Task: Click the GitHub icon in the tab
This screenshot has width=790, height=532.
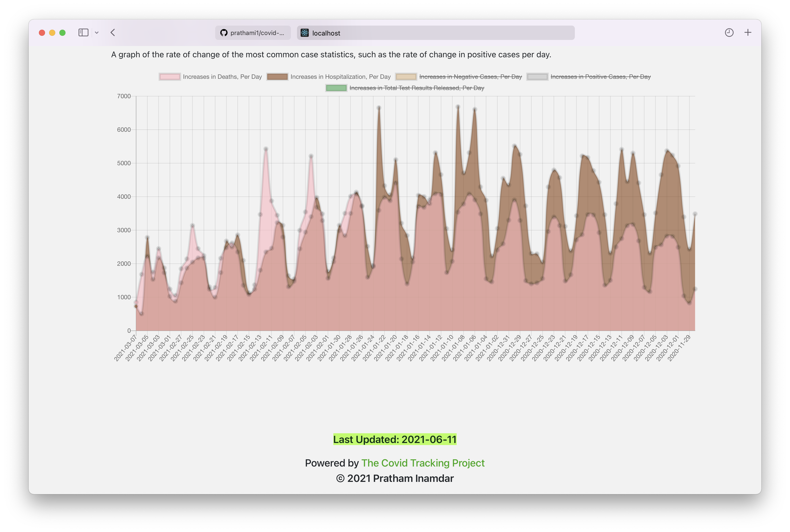Action: click(224, 33)
